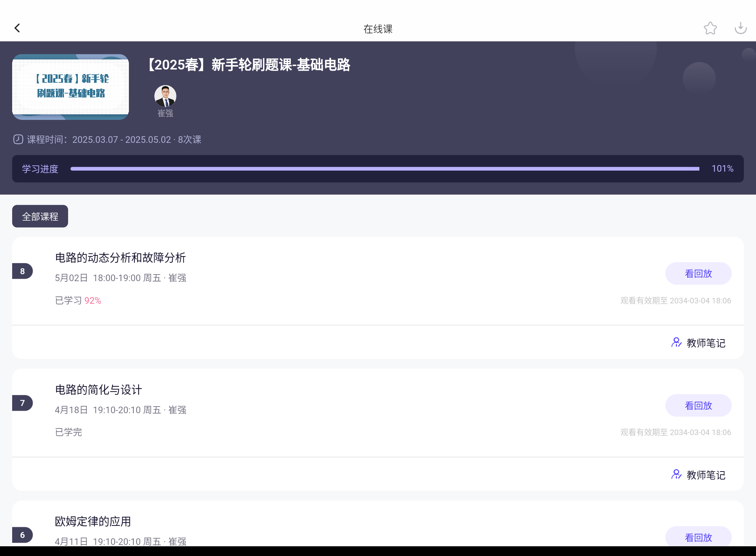Go back using the left arrow icon

click(x=17, y=28)
